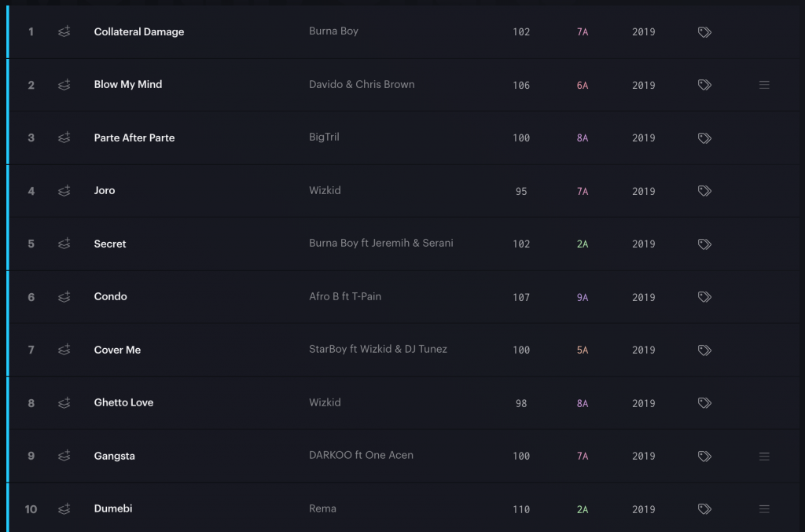Click the three-line handle on the Gangsta row

(x=764, y=456)
